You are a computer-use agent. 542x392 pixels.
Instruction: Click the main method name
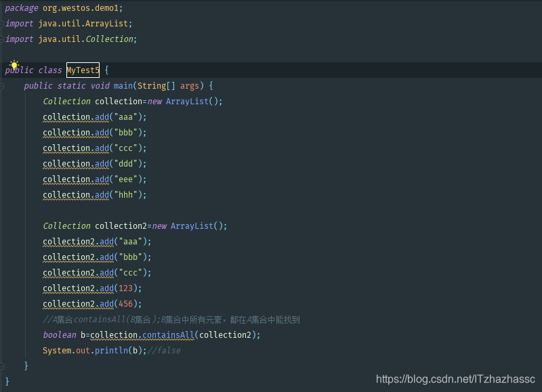click(x=123, y=86)
